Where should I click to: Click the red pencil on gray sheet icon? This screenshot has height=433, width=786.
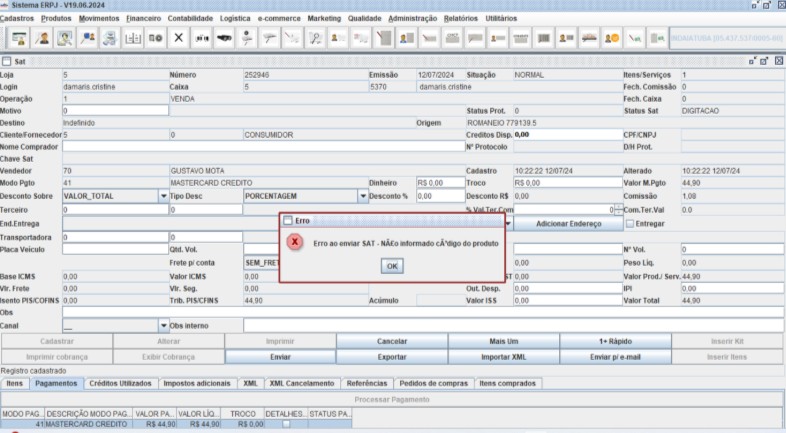click(x=384, y=38)
